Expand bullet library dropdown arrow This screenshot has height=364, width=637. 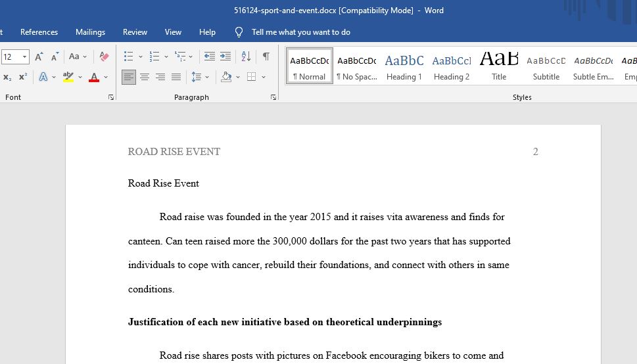pos(140,57)
